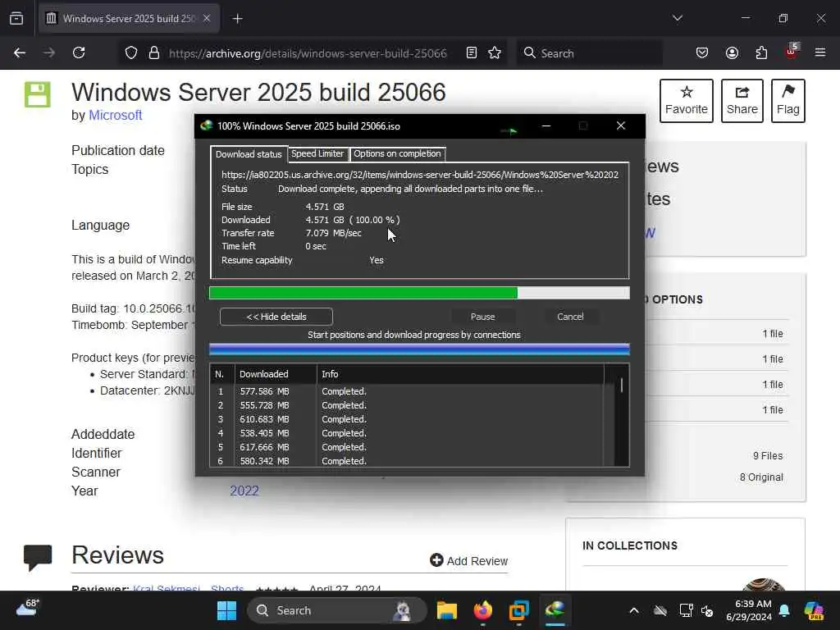Image resolution: width=840 pixels, height=630 pixels.
Task: Select connection row 5 with 617.666 MB
Action: coord(407,447)
